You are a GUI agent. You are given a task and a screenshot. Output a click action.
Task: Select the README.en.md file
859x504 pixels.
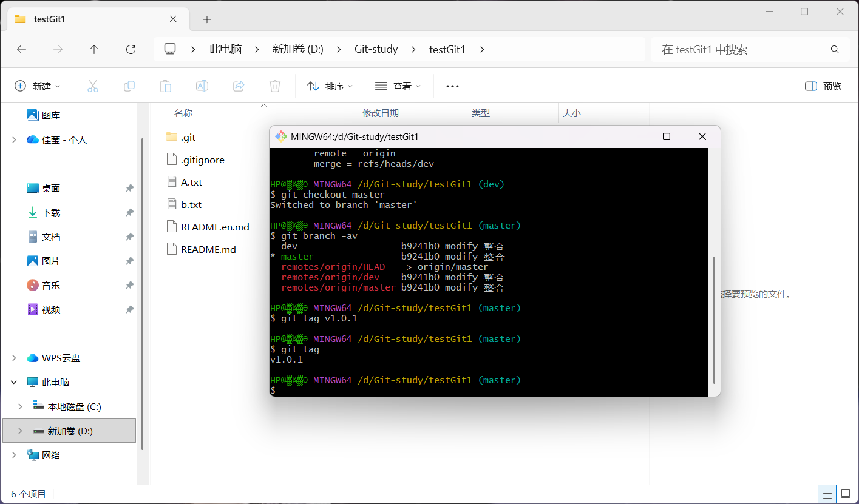(215, 227)
